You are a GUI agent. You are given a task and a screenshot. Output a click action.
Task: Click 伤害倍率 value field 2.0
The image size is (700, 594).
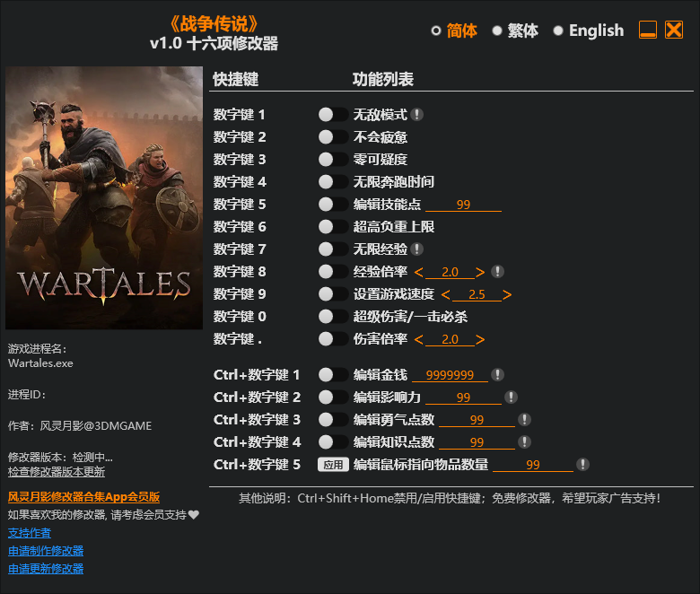coord(450,339)
